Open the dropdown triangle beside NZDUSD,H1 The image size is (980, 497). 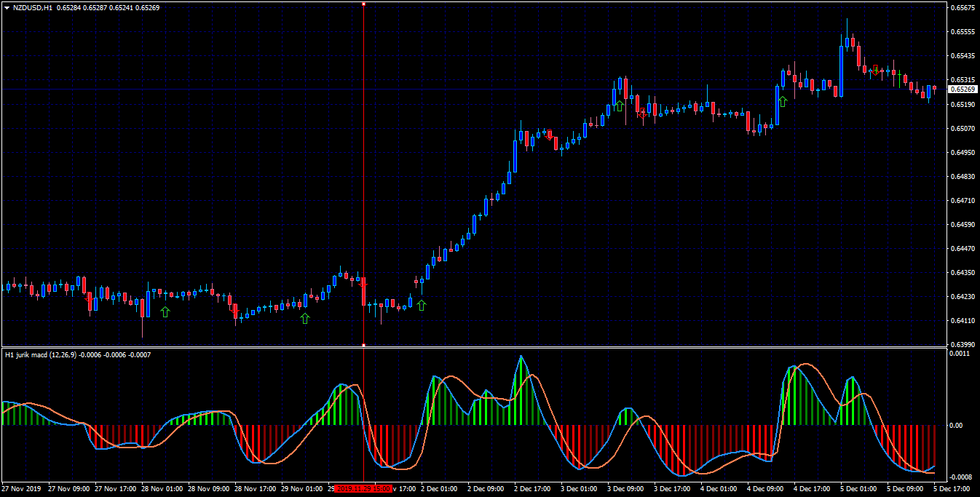(7, 7)
